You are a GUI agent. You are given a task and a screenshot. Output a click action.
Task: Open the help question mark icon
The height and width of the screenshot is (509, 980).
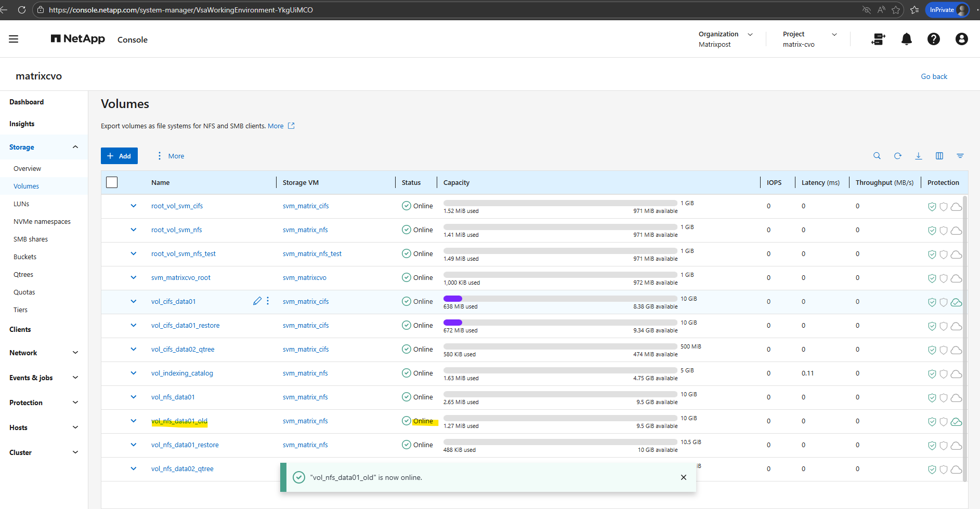tap(933, 39)
